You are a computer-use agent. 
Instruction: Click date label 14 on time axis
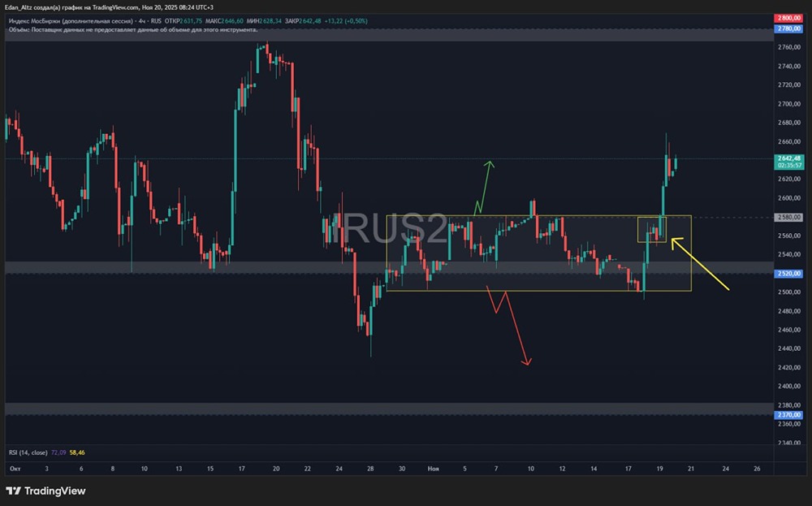click(x=594, y=469)
